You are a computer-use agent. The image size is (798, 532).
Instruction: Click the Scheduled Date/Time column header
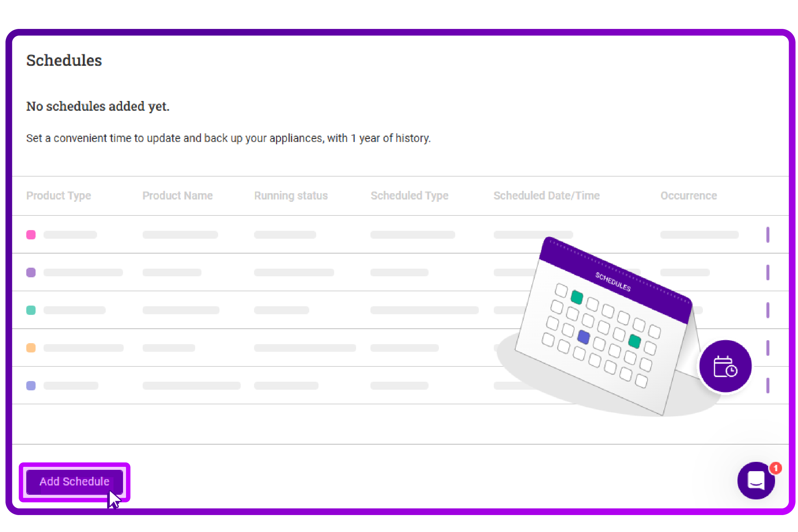point(546,196)
